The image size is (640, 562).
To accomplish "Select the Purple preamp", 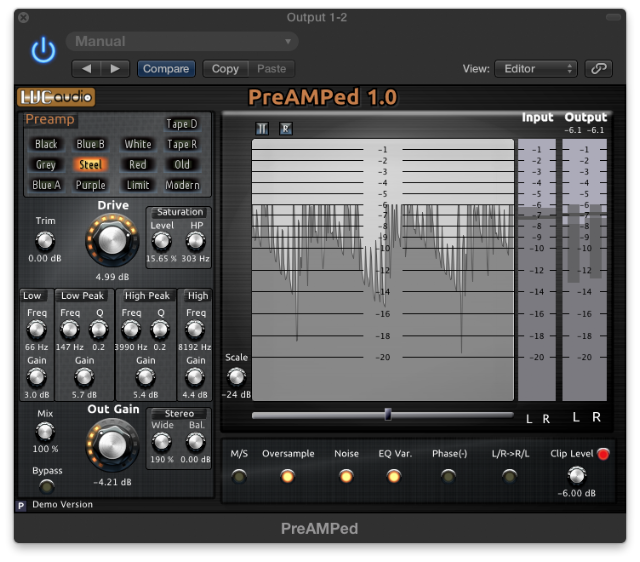I will click(90, 185).
